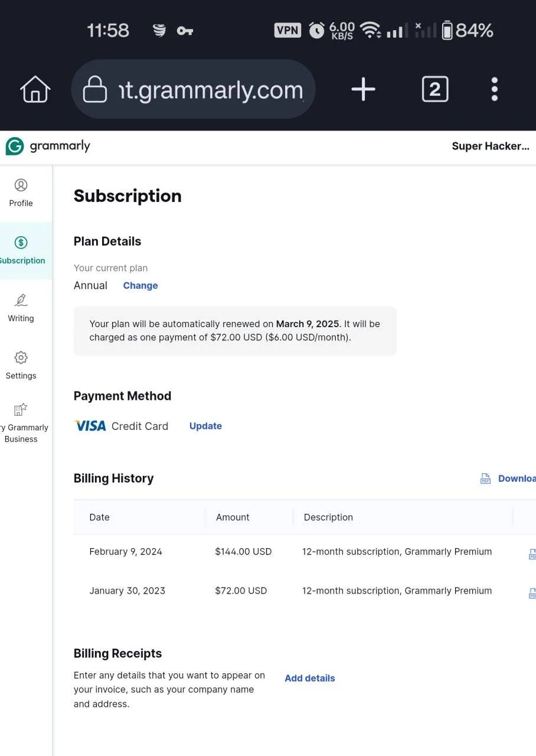Click the Grammarly logo
Image resolution: width=536 pixels, height=756 pixels.
pyautogui.click(x=48, y=146)
